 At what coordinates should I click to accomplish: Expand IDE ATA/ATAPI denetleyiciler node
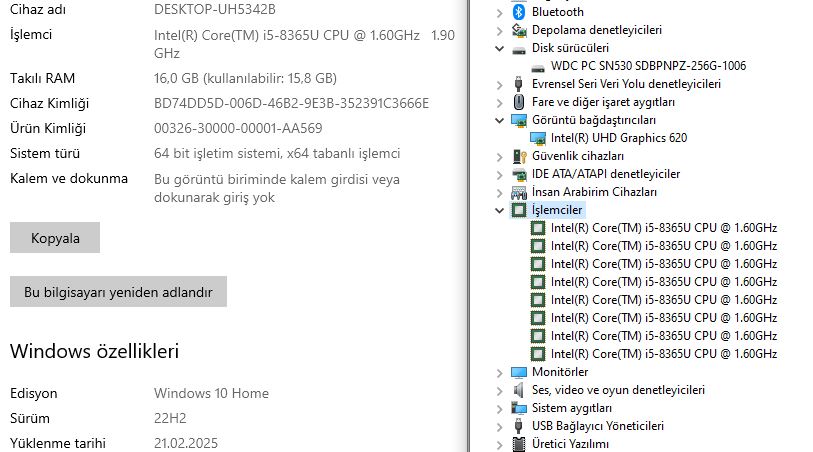(499, 175)
